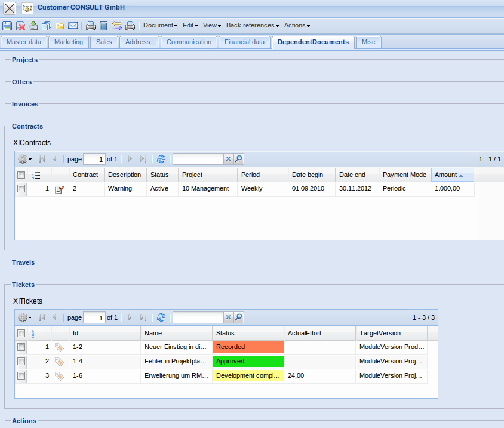504x428 pixels.
Task: Click the save floppy disk icon
Action: pos(7,26)
